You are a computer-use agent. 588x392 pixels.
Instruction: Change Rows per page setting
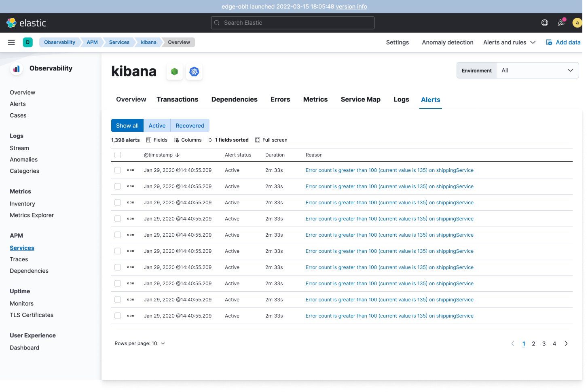[x=140, y=343]
